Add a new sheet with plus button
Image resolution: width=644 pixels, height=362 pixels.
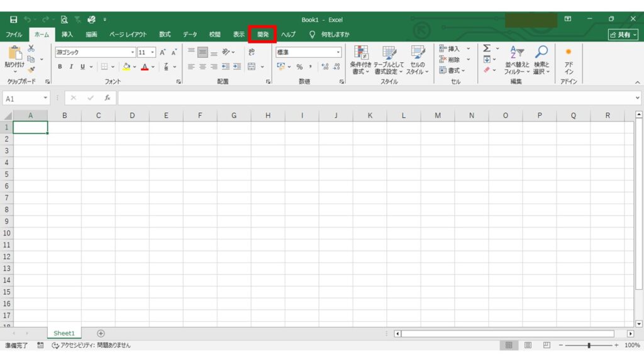[x=101, y=333]
